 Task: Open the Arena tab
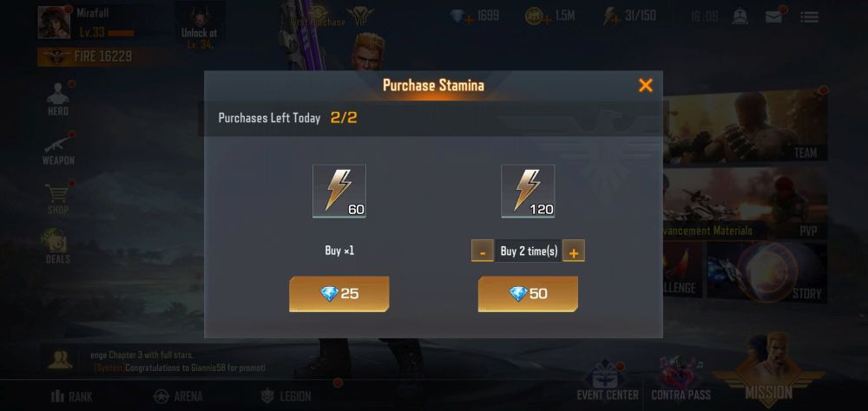tap(178, 396)
